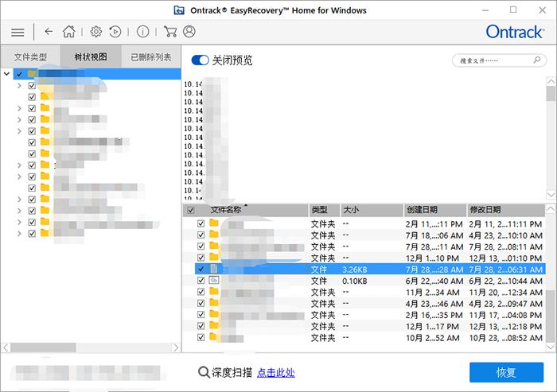This screenshot has width=557, height=392.
Task: Click folder icon in row modified 08:11 AM
Action: click(214, 246)
